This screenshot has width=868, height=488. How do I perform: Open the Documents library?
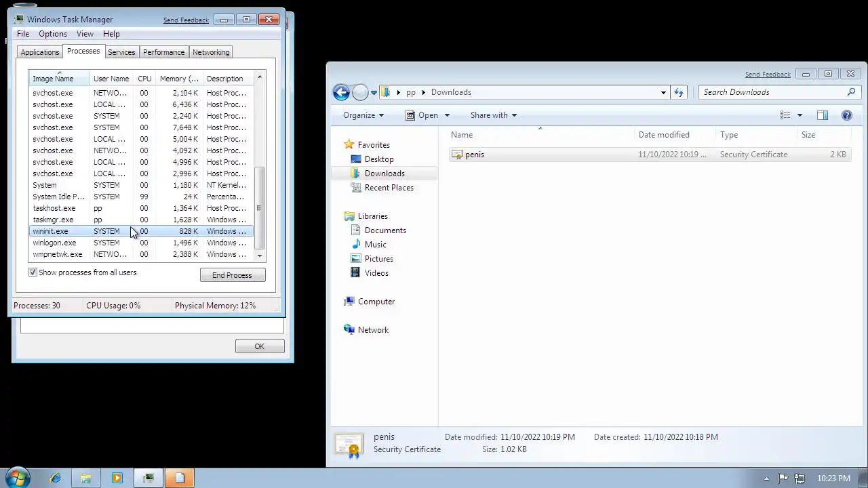[x=385, y=230]
